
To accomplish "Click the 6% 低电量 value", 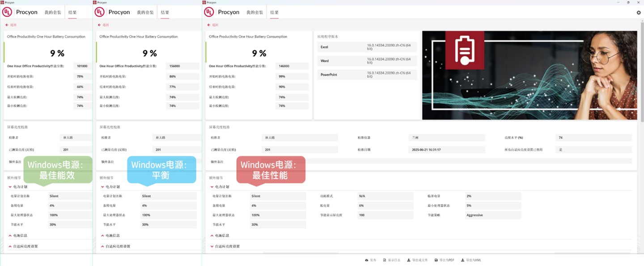I will pyautogui.click(x=386, y=206).
